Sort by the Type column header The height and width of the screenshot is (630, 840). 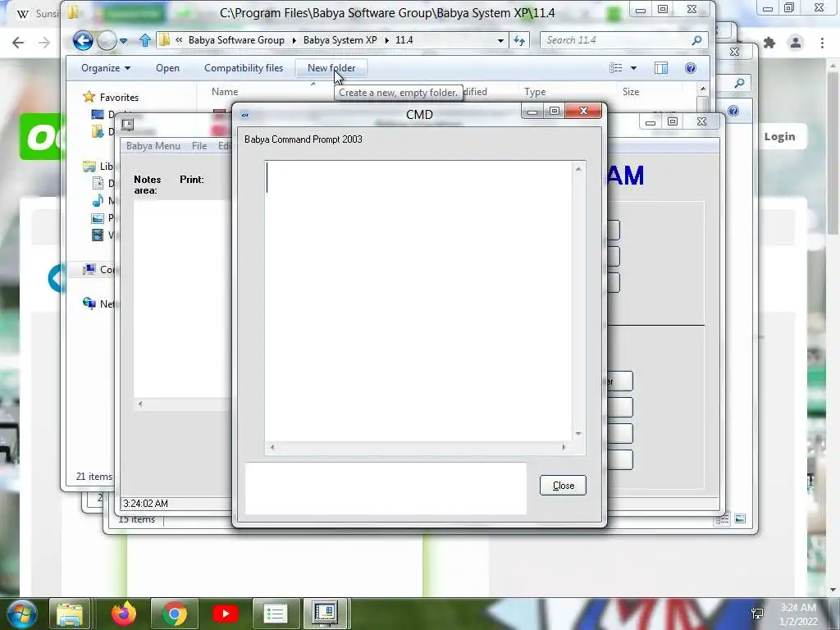tap(535, 92)
